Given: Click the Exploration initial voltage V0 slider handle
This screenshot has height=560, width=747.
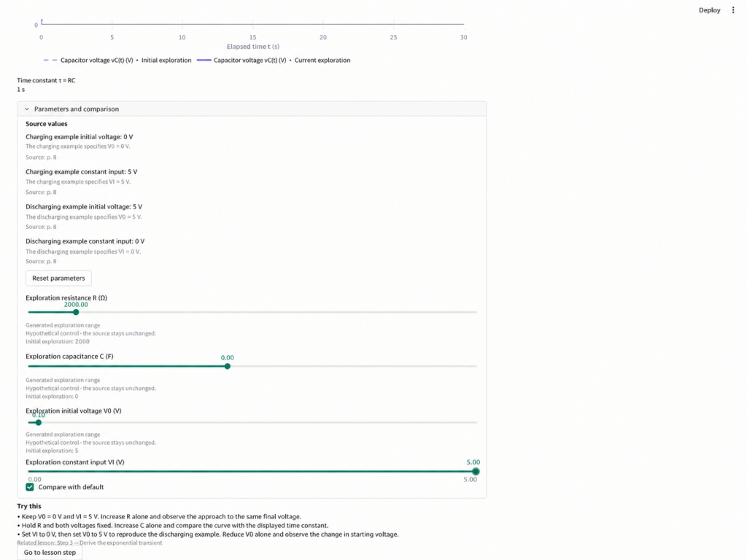Looking at the screenshot, I should coord(39,422).
